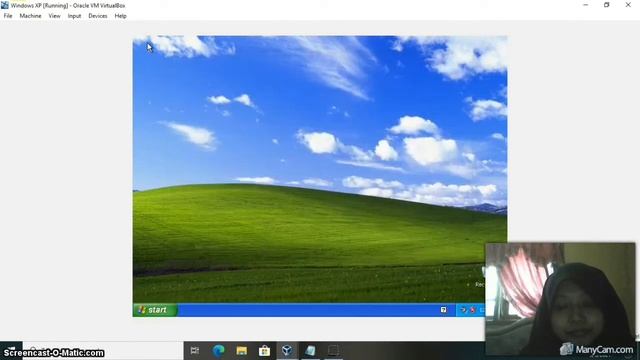Click the ManyCam webcam overlay
The height and width of the screenshot is (360, 640).
pyautogui.click(x=560, y=299)
